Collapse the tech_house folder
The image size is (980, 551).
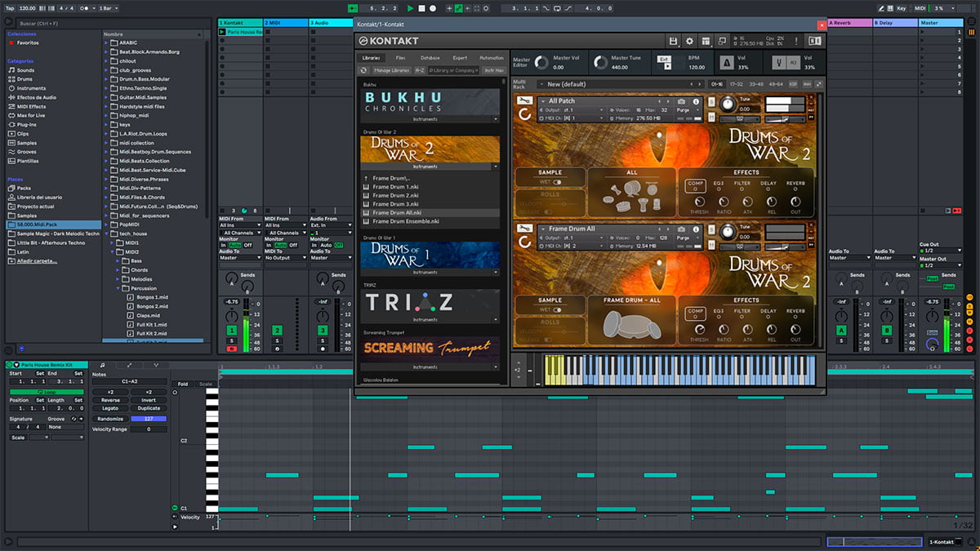click(107, 233)
